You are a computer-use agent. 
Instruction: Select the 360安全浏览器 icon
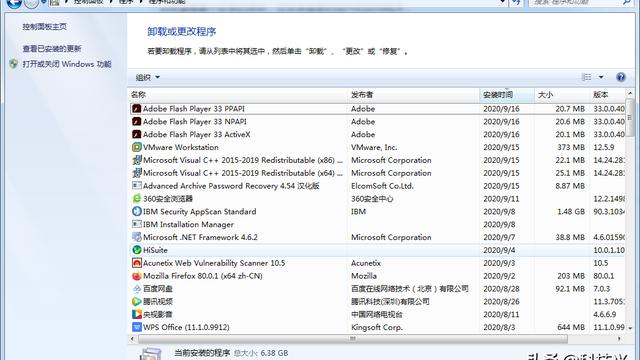coord(136,199)
